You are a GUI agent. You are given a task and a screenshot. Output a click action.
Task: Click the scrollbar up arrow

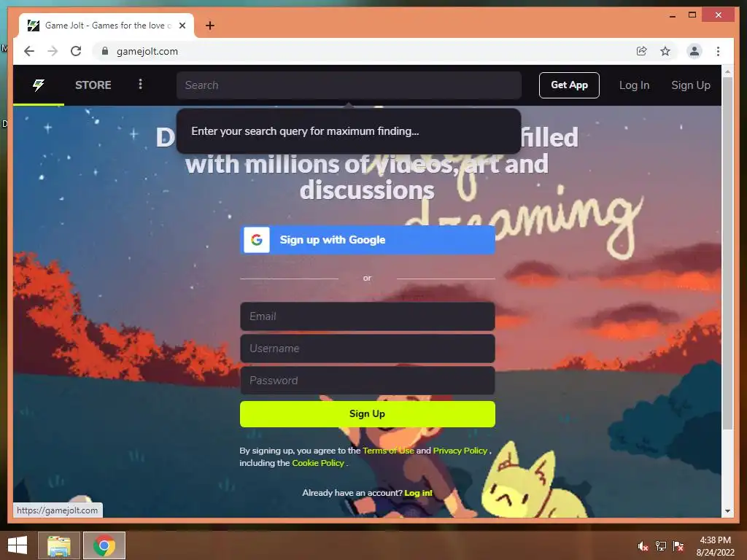point(727,72)
